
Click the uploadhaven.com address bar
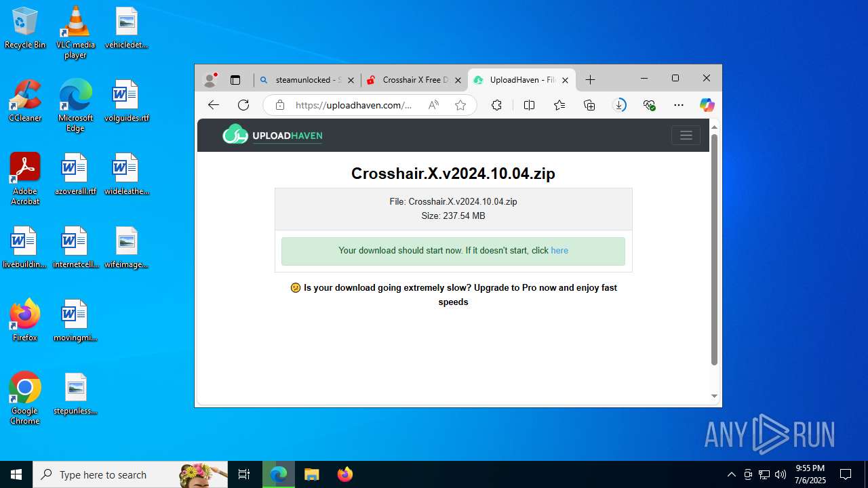(353, 105)
